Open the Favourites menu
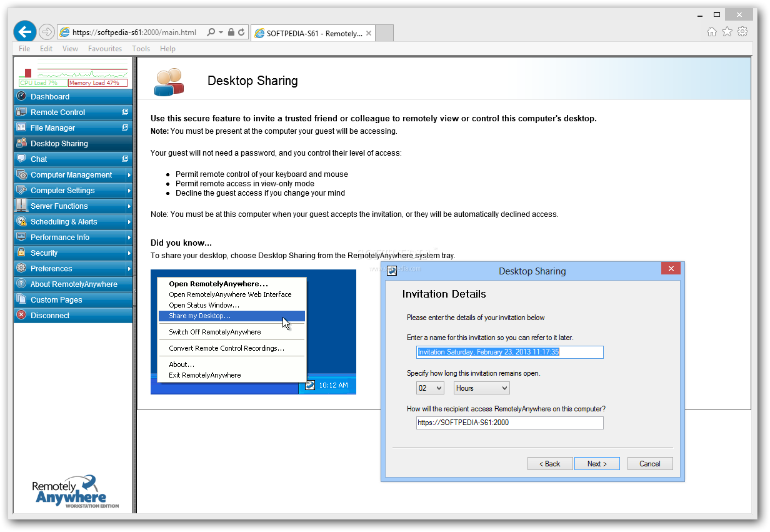Screen dimensions: 770x532 pyautogui.click(x=105, y=49)
